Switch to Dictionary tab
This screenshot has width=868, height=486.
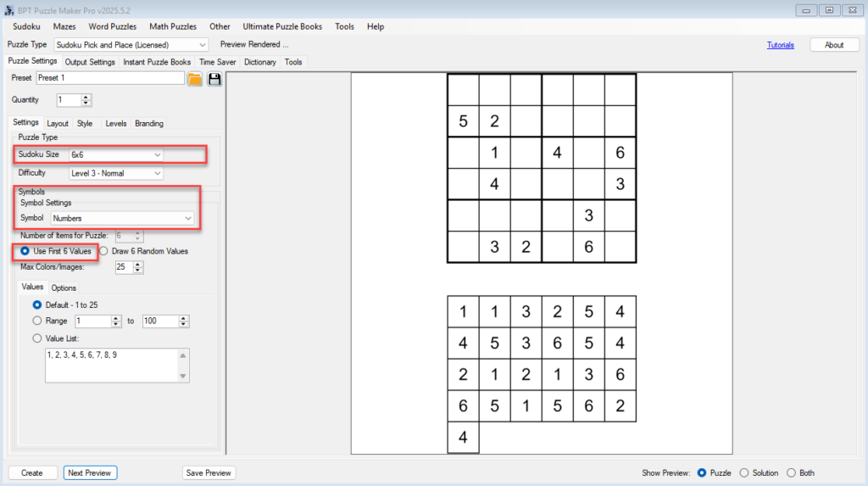point(260,62)
